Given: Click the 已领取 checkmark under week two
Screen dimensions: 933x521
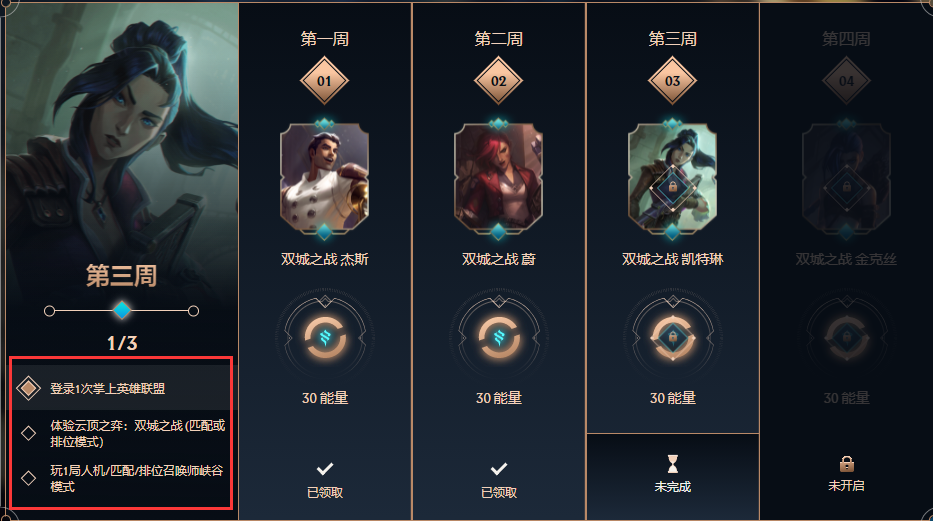Looking at the screenshot, I should [x=499, y=469].
